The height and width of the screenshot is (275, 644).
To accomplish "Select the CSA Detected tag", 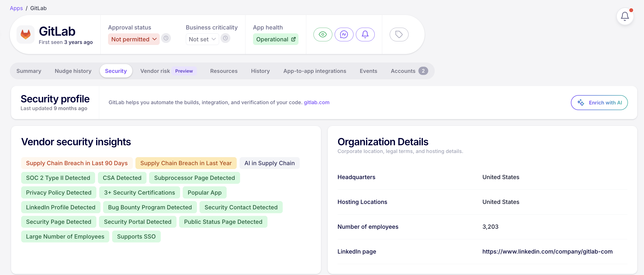I will [122, 178].
